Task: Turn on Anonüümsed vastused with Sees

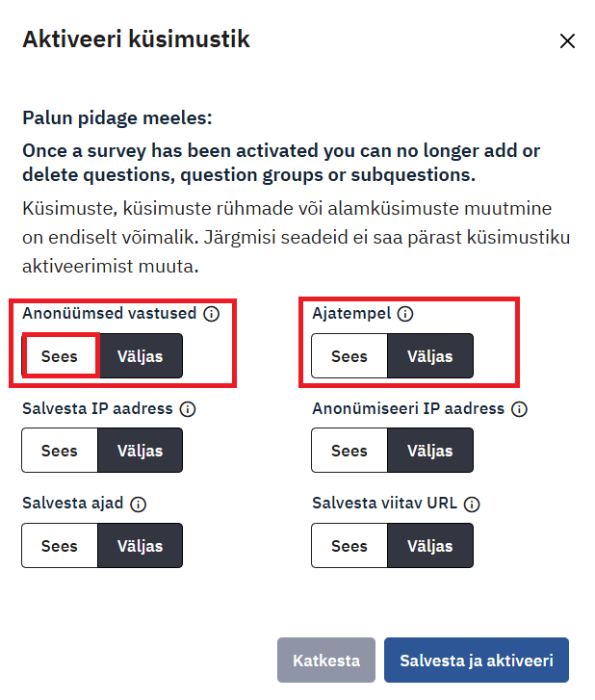Action: point(60,356)
